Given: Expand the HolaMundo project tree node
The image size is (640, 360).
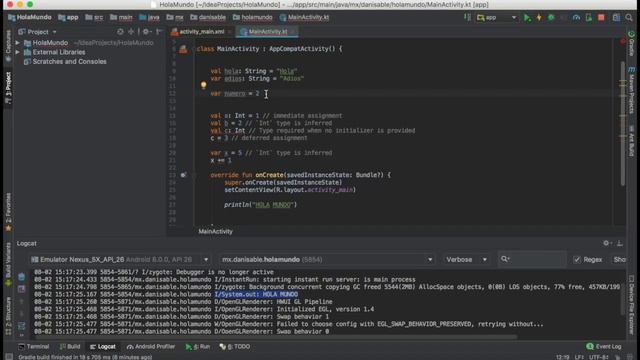Looking at the screenshot, I should pyautogui.click(x=18, y=43).
